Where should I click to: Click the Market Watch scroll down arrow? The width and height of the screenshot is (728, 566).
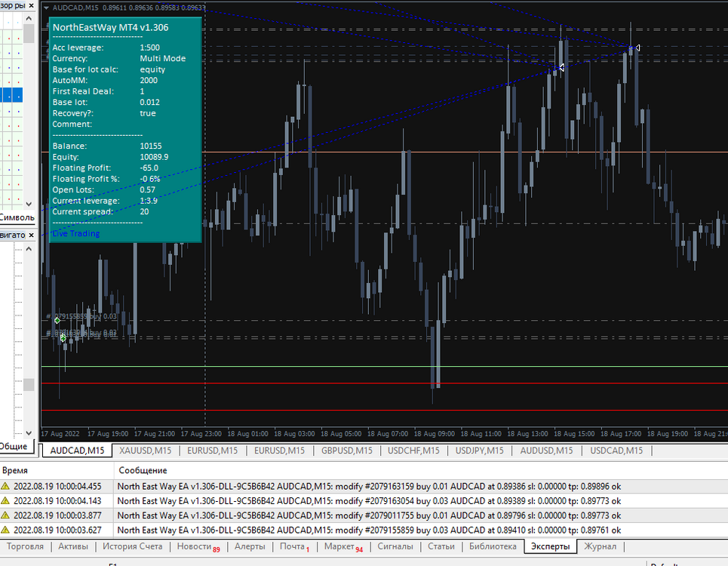click(x=29, y=204)
